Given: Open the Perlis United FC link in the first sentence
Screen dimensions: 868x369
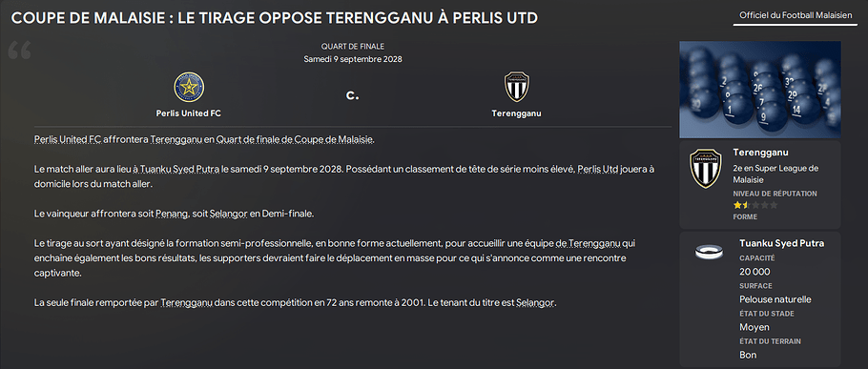Looking at the screenshot, I should coord(68,139).
